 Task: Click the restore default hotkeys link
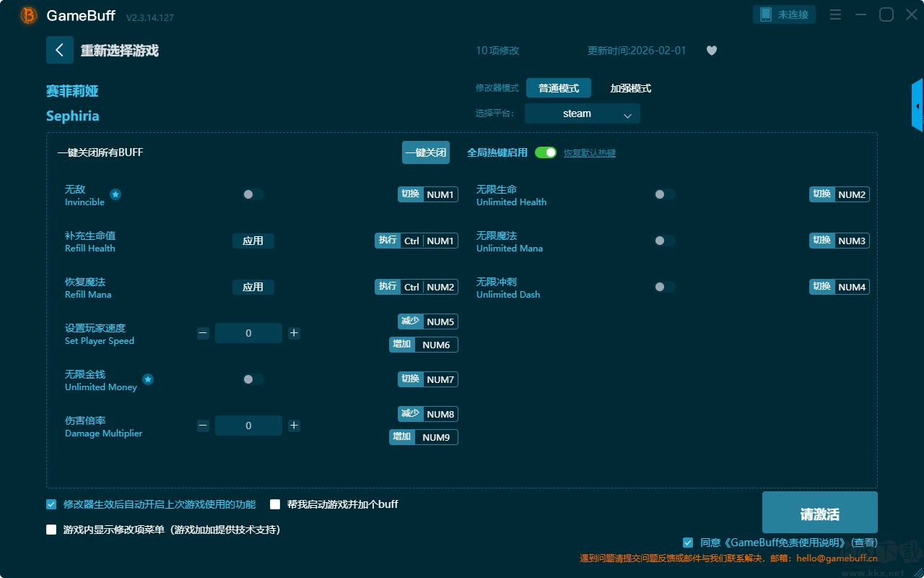(x=589, y=153)
